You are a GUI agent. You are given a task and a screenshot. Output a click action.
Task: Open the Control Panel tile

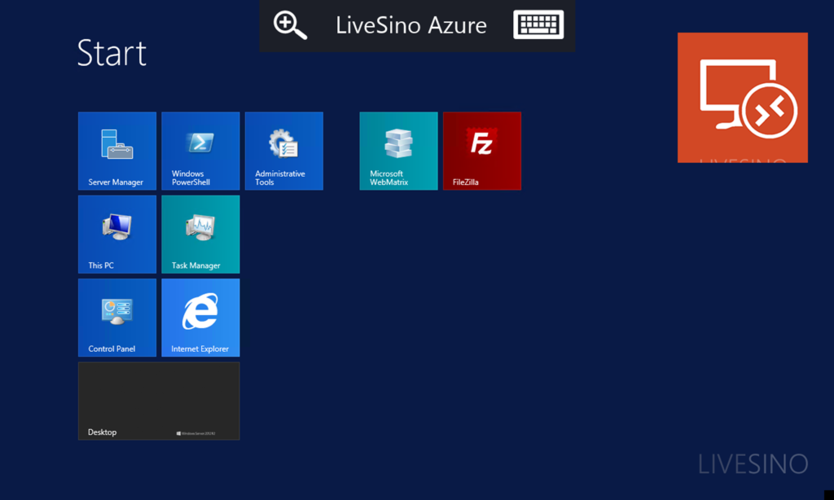117,318
